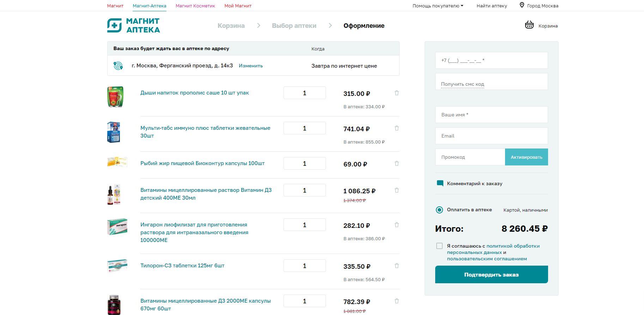Click quantity field for Витамины Д3 2000МЕ

point(304,301)
